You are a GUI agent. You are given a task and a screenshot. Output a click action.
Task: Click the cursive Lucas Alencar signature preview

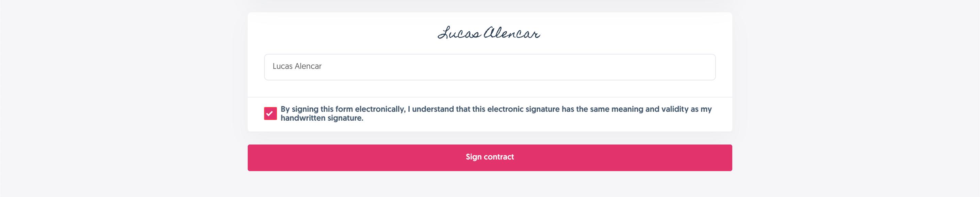tap(489, 33)
